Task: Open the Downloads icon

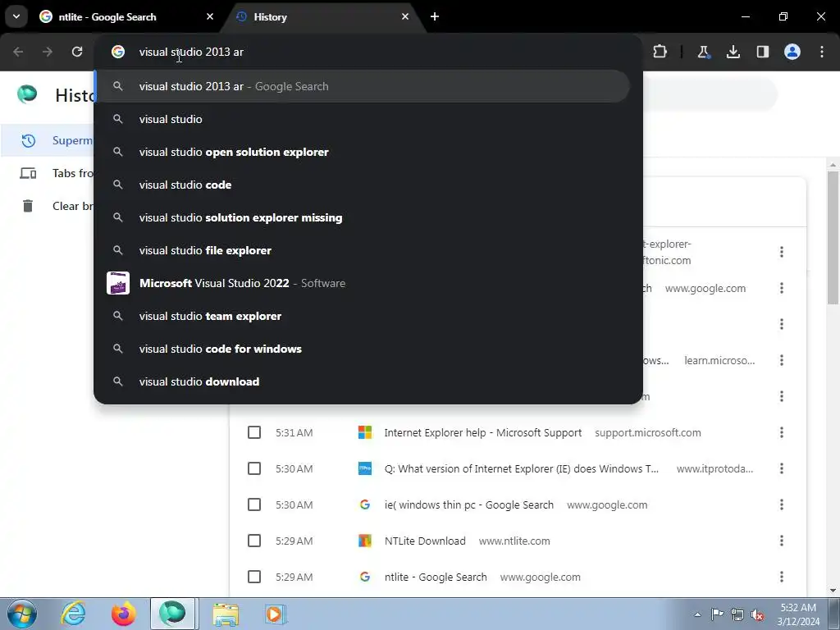Action: [x=733, y=52]
